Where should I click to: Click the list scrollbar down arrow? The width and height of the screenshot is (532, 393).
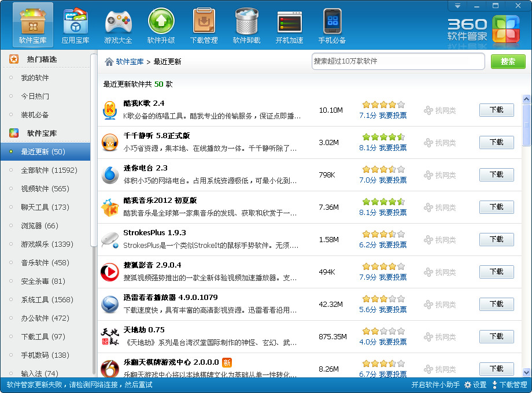click(x=526, y=372)
